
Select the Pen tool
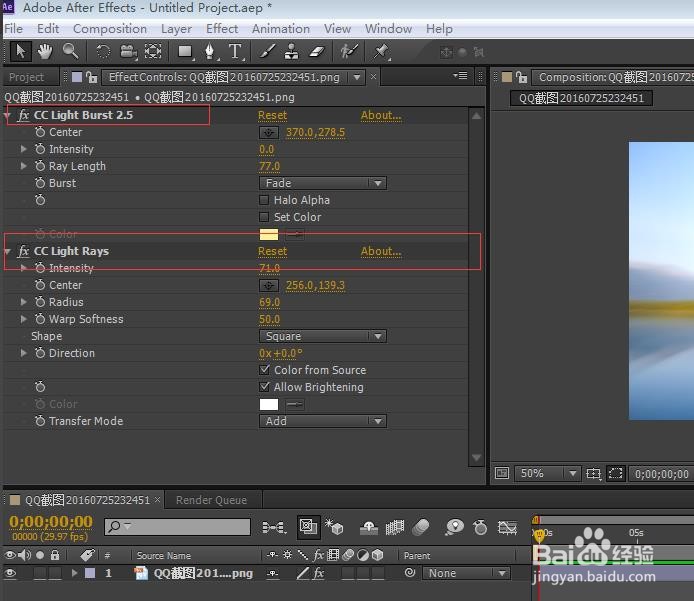coord(211,52)
